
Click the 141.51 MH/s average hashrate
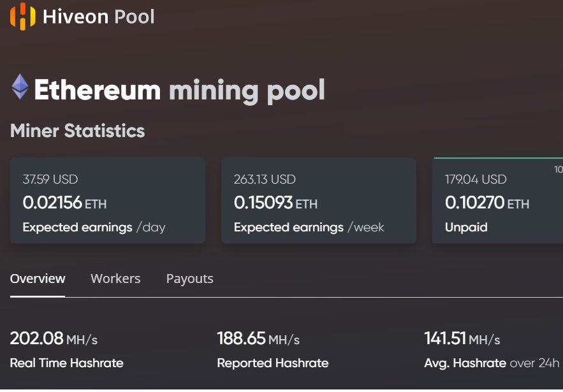(x=462, y=338)
